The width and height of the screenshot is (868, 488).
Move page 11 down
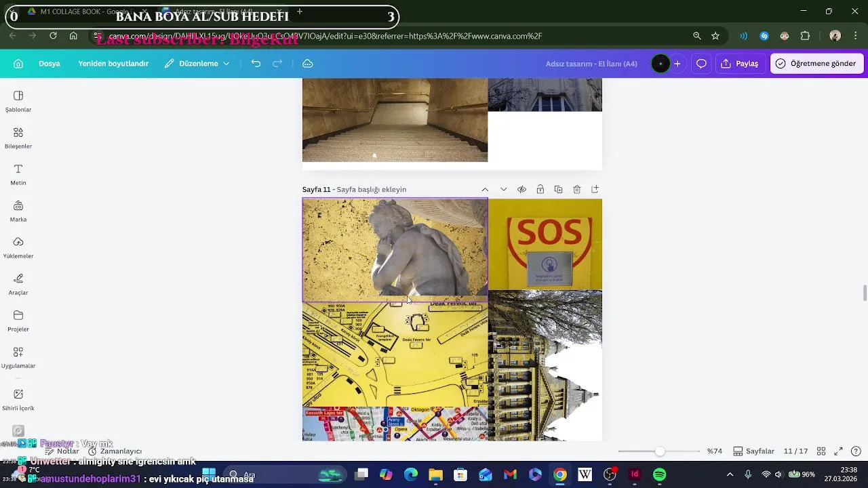click(503, 190)
